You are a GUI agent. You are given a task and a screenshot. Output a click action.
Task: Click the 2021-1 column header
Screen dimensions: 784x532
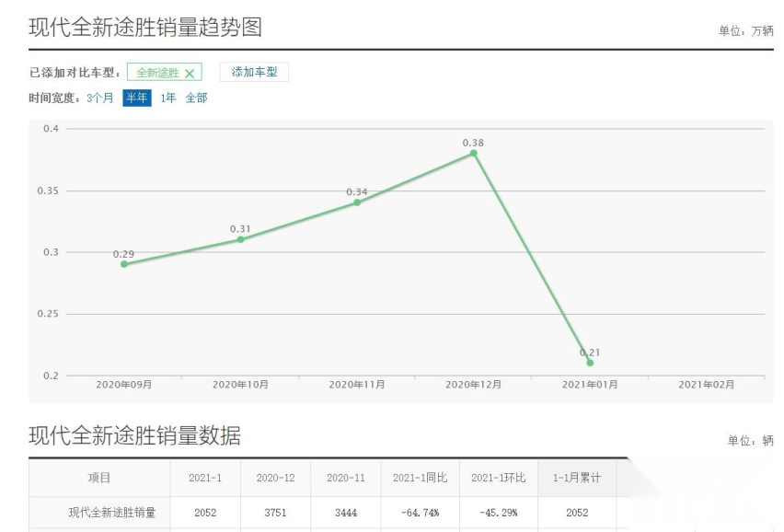[205, 478]
